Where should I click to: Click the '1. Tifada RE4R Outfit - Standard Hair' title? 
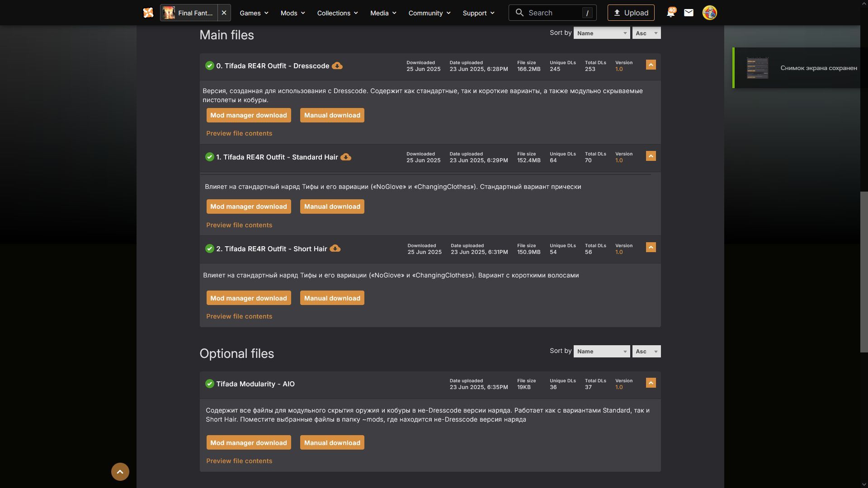point(277,157)
